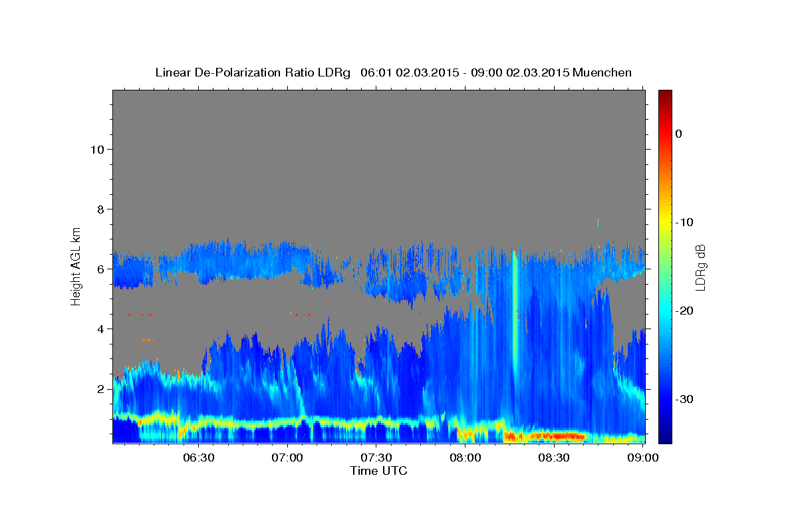Click the 09:00 time tick label

click(x=642, y=458)
